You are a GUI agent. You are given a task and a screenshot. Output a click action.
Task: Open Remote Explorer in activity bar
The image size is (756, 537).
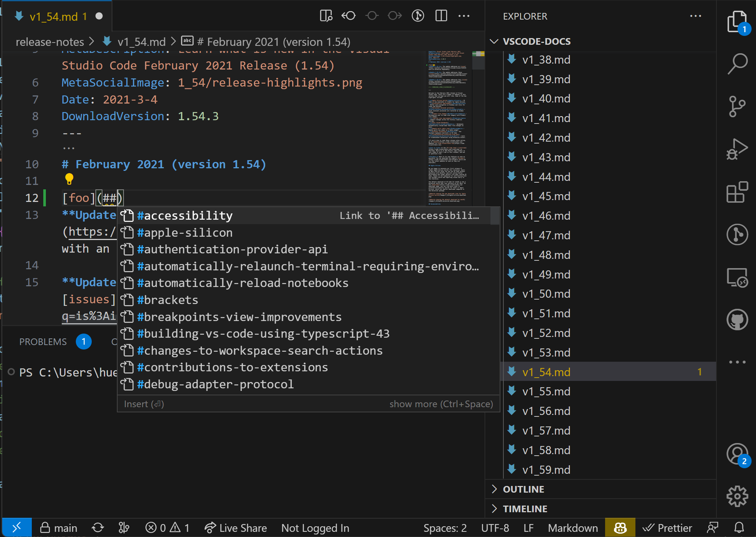pyautogui.click(x=737, y=277)
